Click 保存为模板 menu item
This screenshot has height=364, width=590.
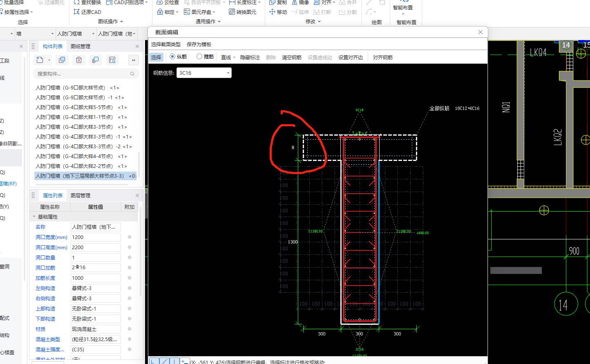point(199,44)
